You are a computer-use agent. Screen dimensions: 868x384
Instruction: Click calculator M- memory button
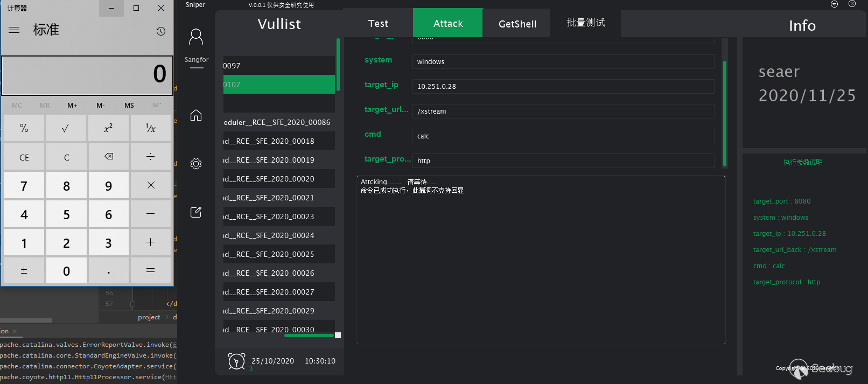101,105
